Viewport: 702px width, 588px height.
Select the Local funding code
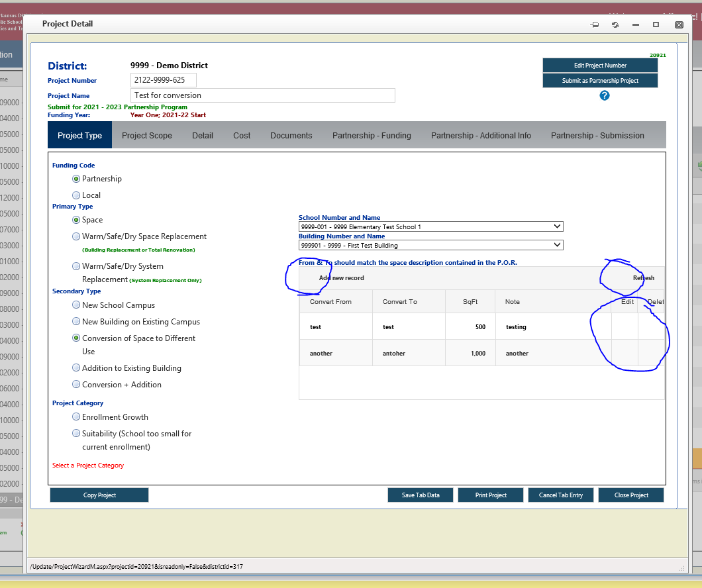[x=76, y=195]
